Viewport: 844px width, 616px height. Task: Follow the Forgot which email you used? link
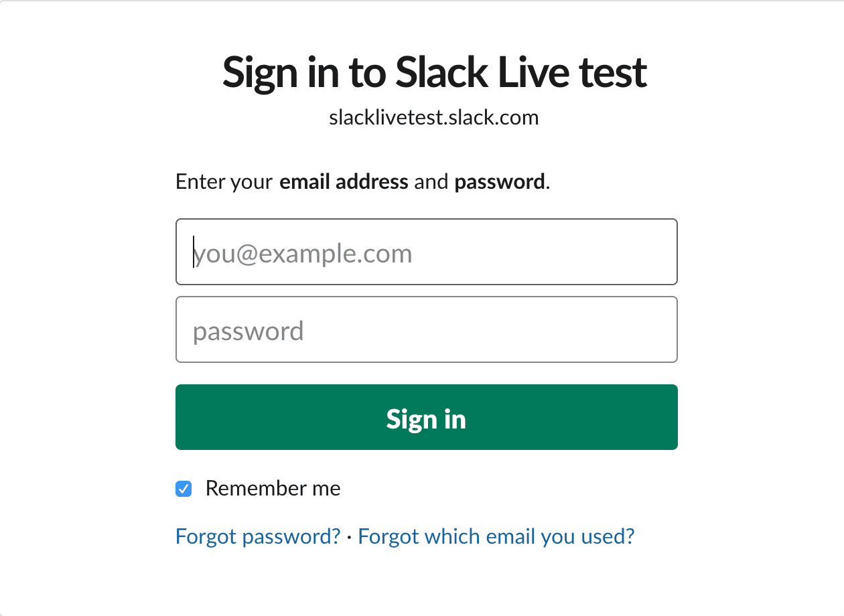[496, 536]
